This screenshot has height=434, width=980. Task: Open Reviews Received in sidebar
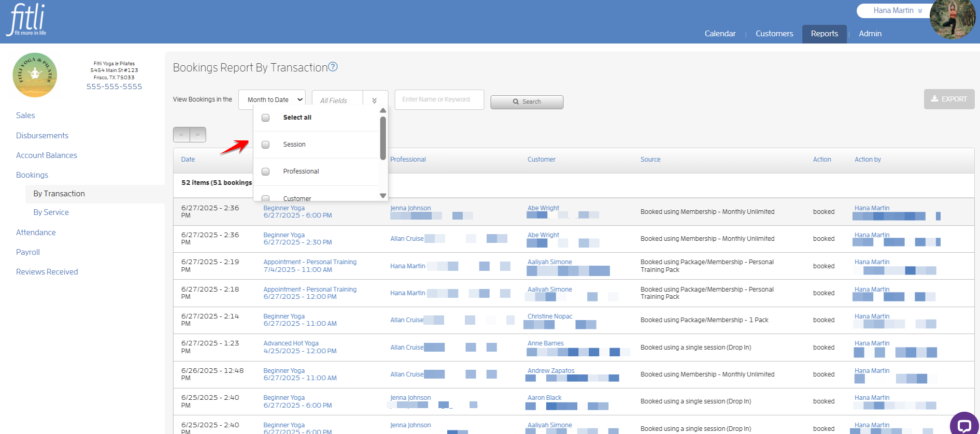tap(47, 272)
